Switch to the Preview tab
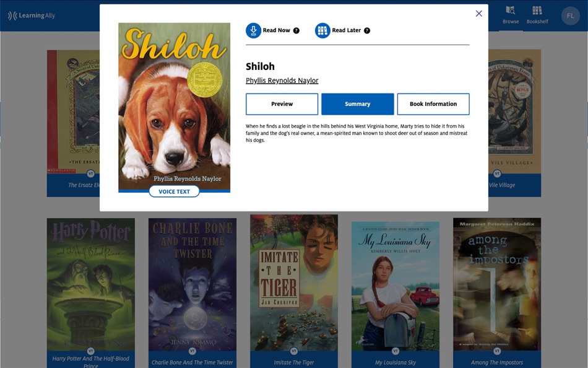Viewport: 588px width, 368px height. [282, 104]
